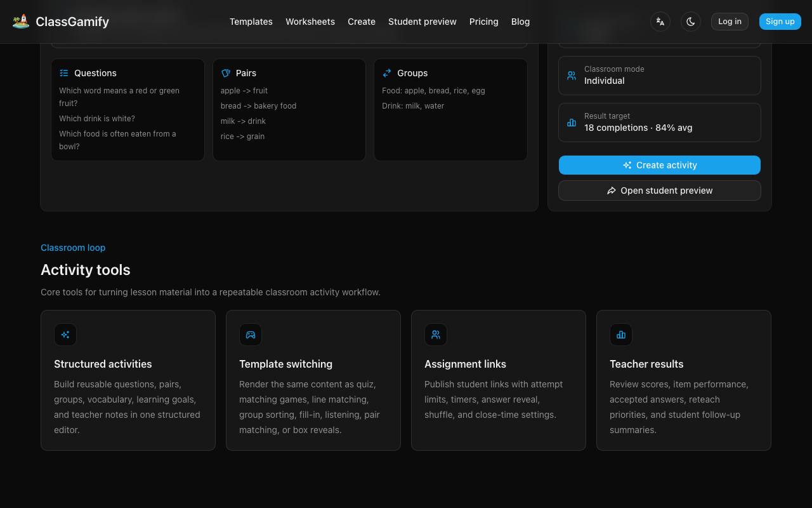Click the Template switching gamepad icon
The height and width of the screenshot is (508, 812).
pos(251,335)
